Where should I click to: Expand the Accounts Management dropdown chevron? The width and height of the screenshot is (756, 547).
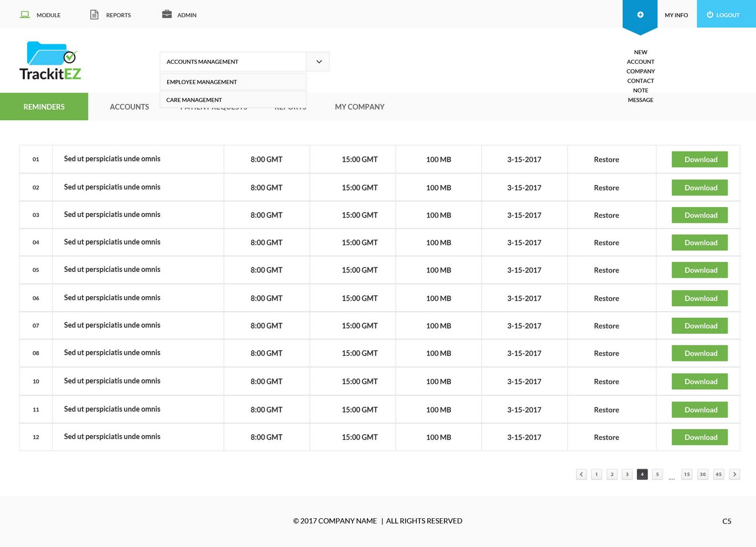pos(319,61)
